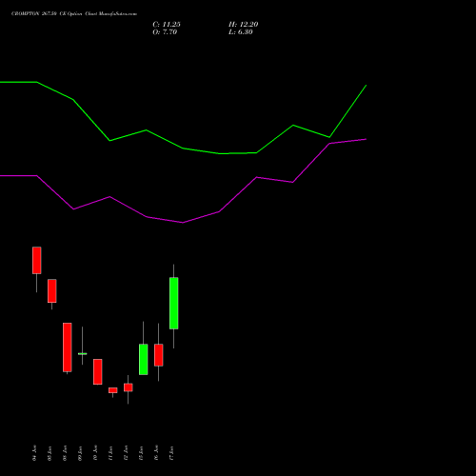Click the 16 Jun date axis label
Viewport: 476px width, 476px height.
156,453
